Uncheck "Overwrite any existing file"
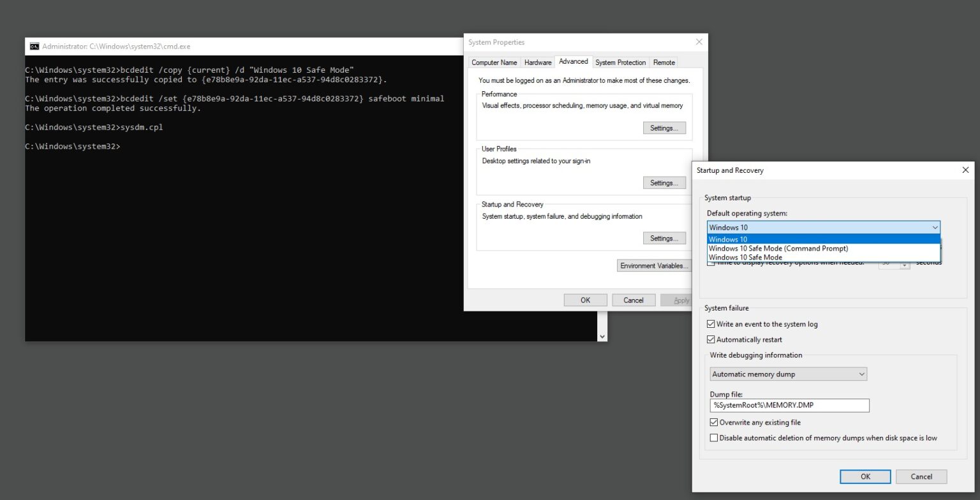 (x=713, y=422)
